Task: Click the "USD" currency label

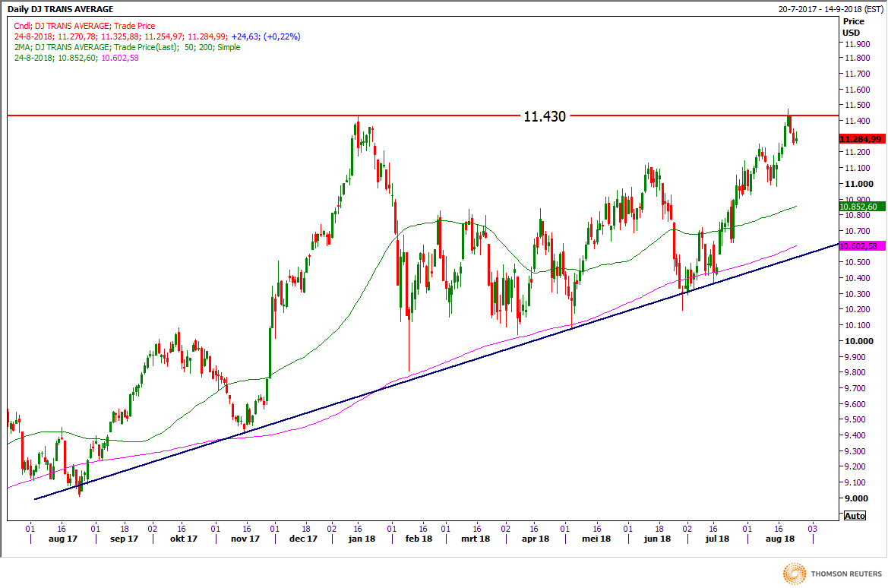Action: click(x=852, y=33)
